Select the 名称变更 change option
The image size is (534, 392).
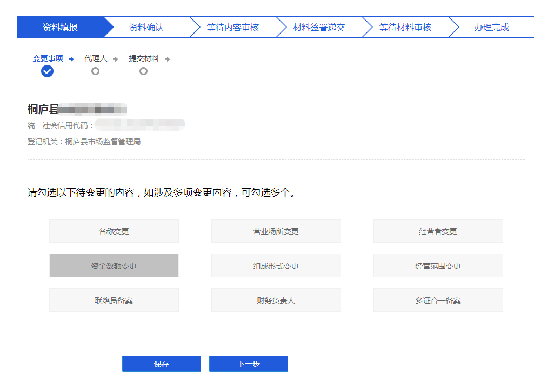click(114, 231)
